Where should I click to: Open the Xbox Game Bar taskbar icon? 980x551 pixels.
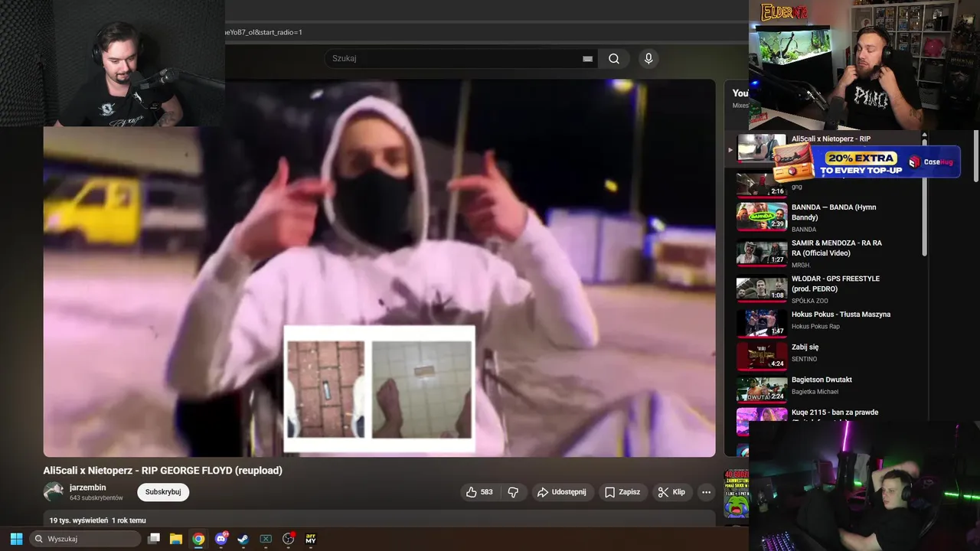tap(266, 539)
